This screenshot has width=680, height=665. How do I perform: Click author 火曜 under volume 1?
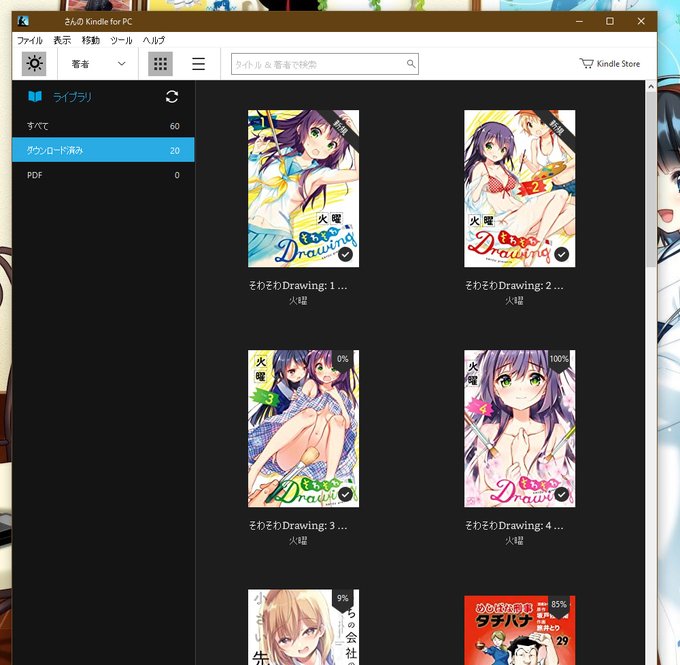298,301
